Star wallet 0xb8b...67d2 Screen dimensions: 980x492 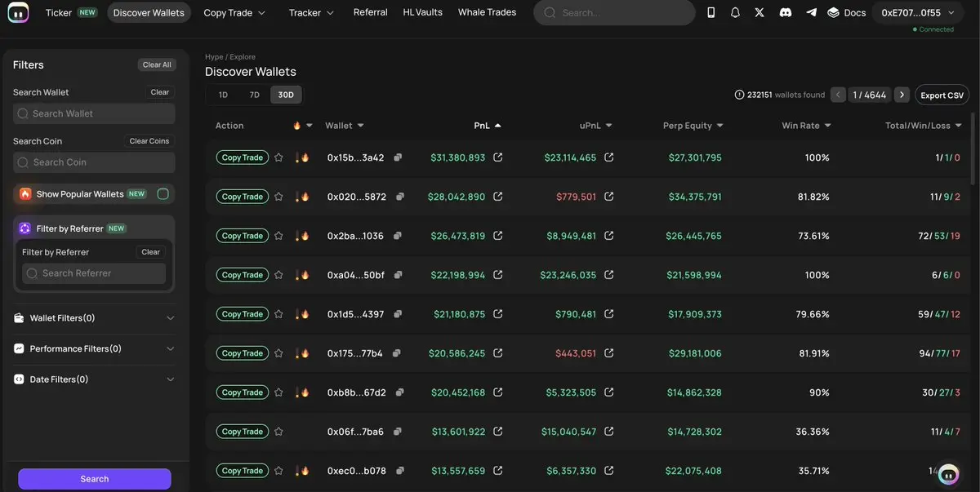[278, 392]
